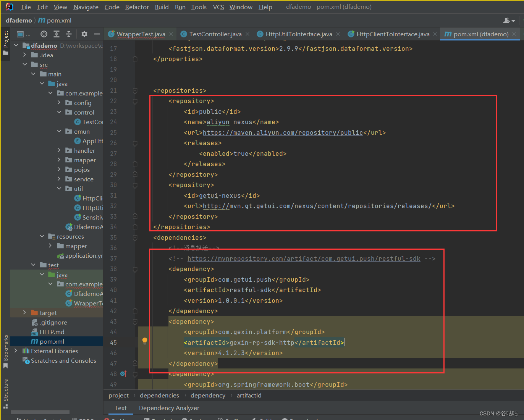The height and width of the screenshot is (420, 524).
Task: Close the WrapperTest.java tab
Action: pyautogui.click(x=171, y=34)
